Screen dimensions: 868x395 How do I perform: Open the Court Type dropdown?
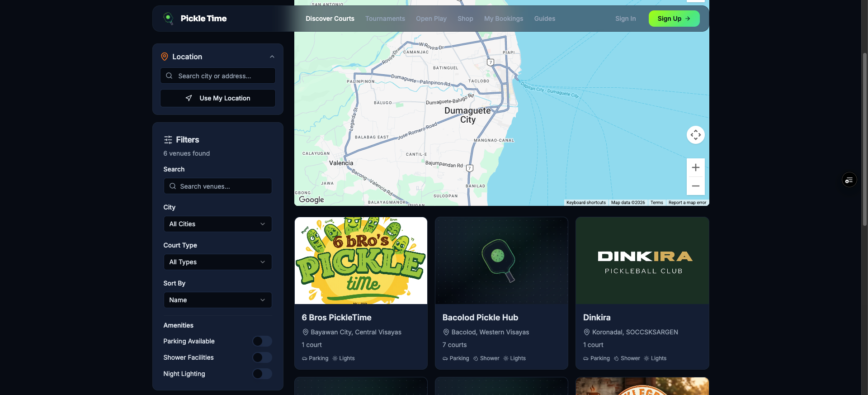[218, 262]
